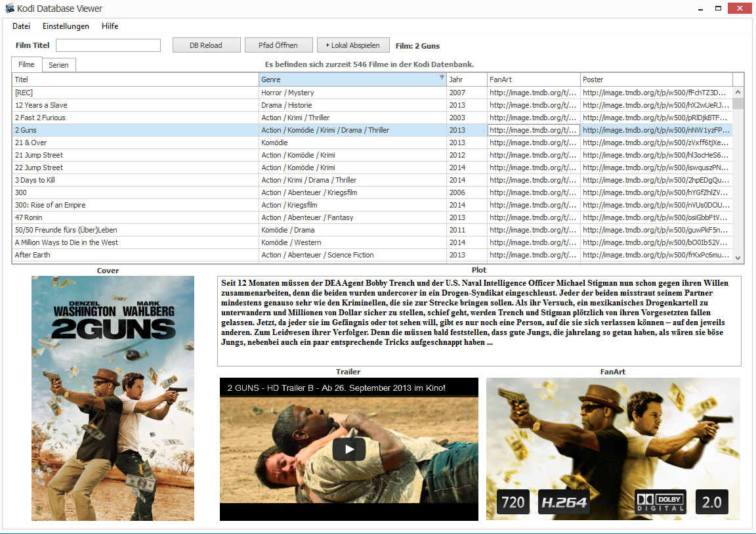Open the Datei menu
The width and height of the screenshot is (756, 534).
click(x=21, y=26)
